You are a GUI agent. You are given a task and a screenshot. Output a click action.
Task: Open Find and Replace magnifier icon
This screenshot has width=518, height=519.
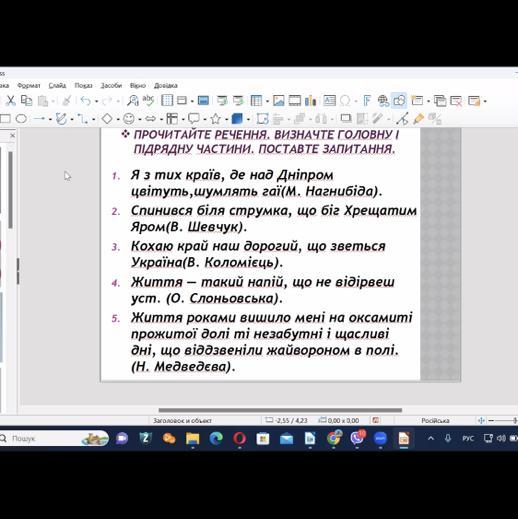[x=133, y=100]
